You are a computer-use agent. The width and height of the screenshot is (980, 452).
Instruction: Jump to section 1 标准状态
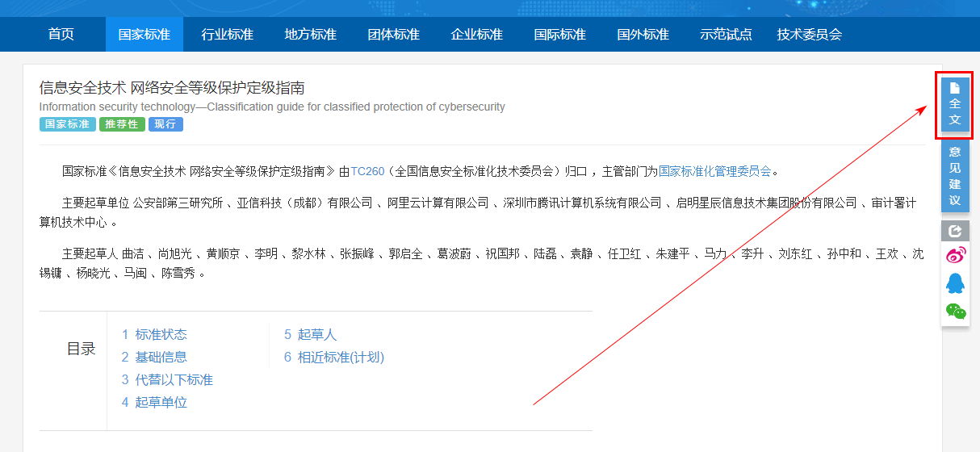154,334
